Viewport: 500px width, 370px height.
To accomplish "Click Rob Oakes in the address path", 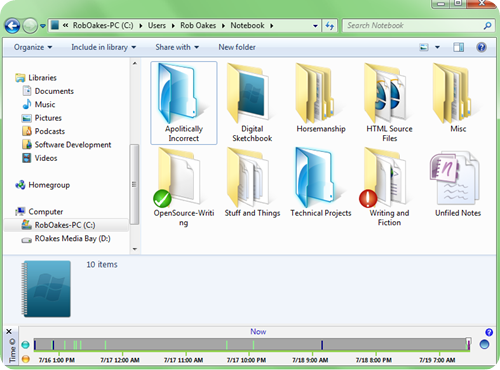I will 198,26.
